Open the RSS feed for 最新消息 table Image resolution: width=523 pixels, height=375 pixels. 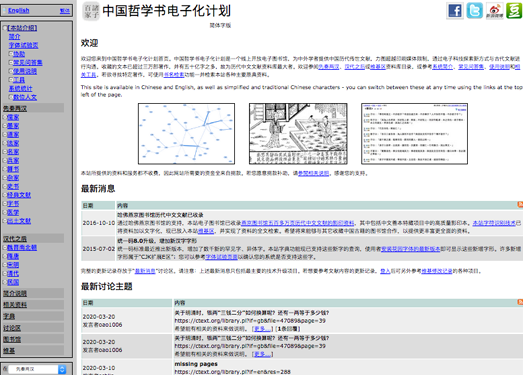click(x=520, y=205)
